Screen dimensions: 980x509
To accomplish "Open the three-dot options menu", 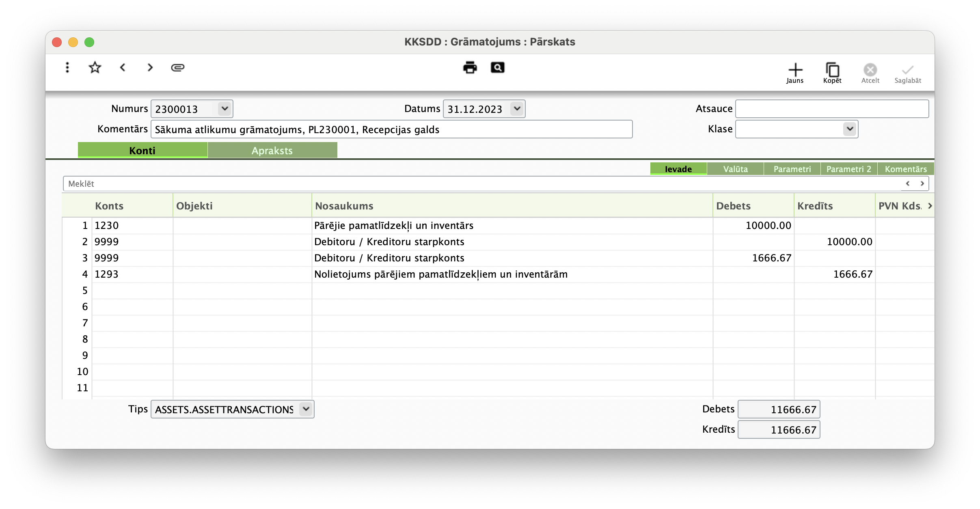I will click(67, 67).
